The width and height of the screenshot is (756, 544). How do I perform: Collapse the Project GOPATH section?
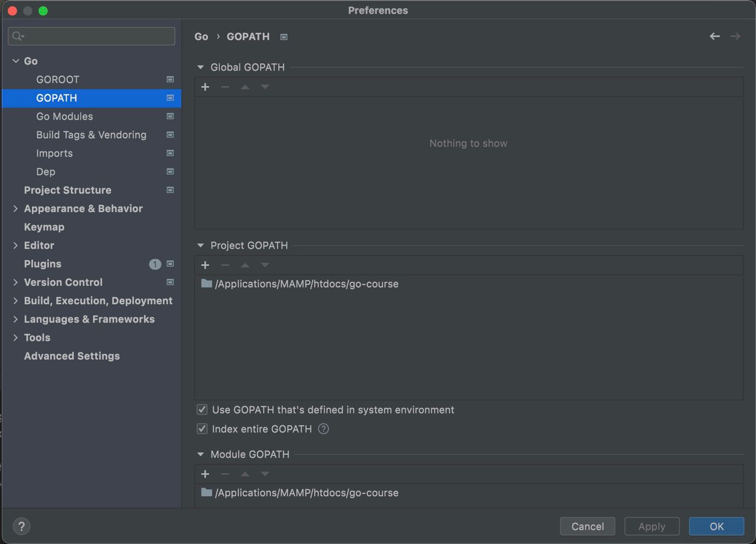(200, 246)
